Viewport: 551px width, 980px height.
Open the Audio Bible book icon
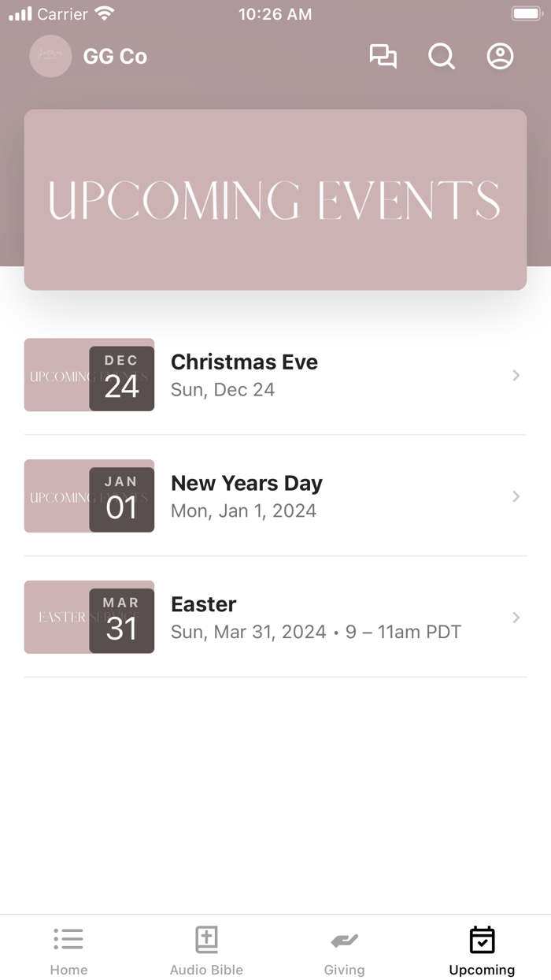coord(206,939)
